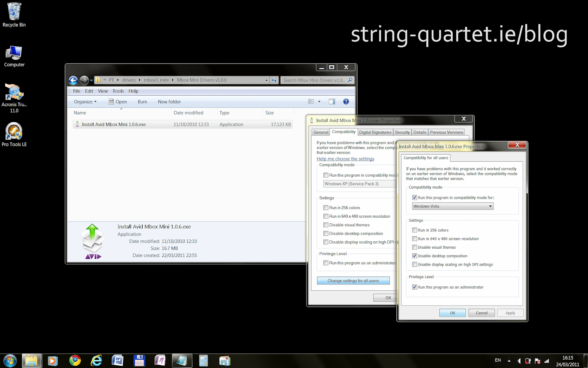Click the network signal tray icon
This screenshot has height=368, width=588.
point(547,361)
